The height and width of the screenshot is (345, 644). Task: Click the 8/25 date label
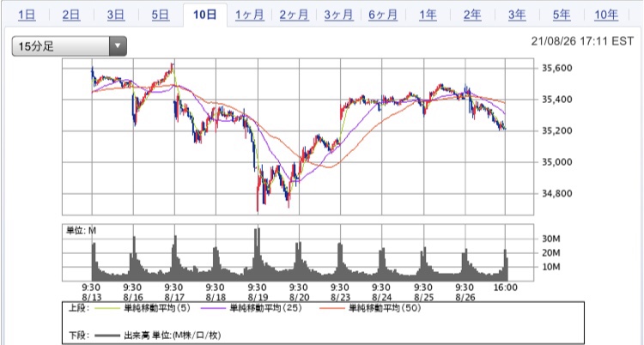click(423, 297)
